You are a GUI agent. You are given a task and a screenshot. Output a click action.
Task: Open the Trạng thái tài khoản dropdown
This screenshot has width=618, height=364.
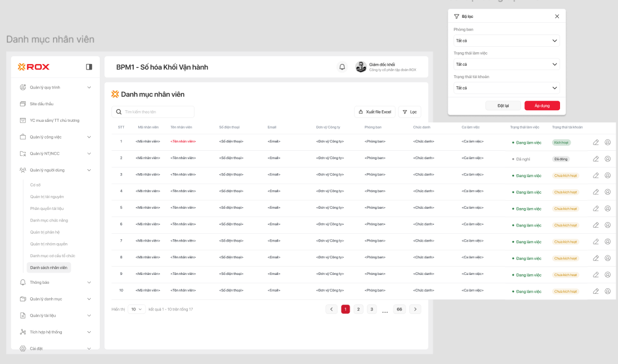coord(506,88)
